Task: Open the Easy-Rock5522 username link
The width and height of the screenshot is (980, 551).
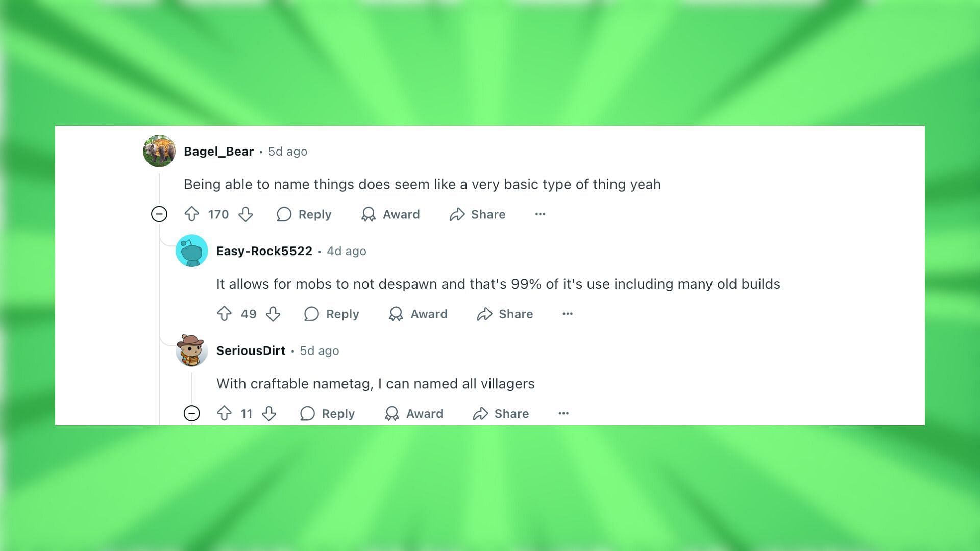Action: tap(264, 251)
